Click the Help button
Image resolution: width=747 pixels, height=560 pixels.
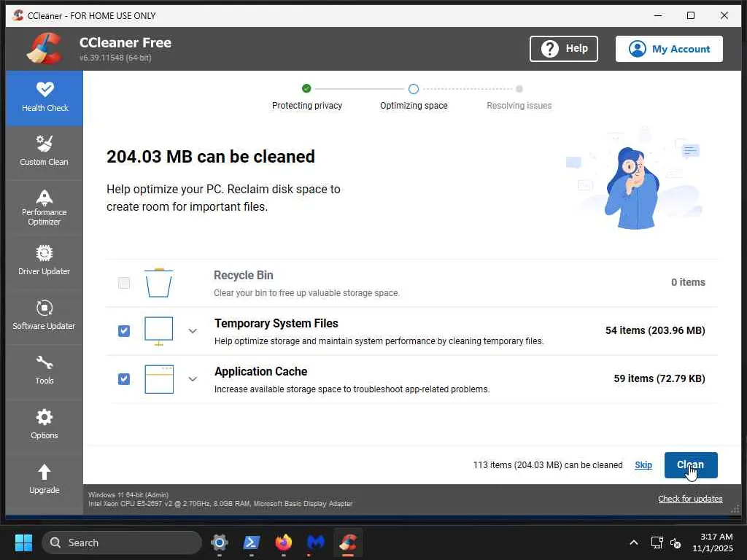[564, 49]
